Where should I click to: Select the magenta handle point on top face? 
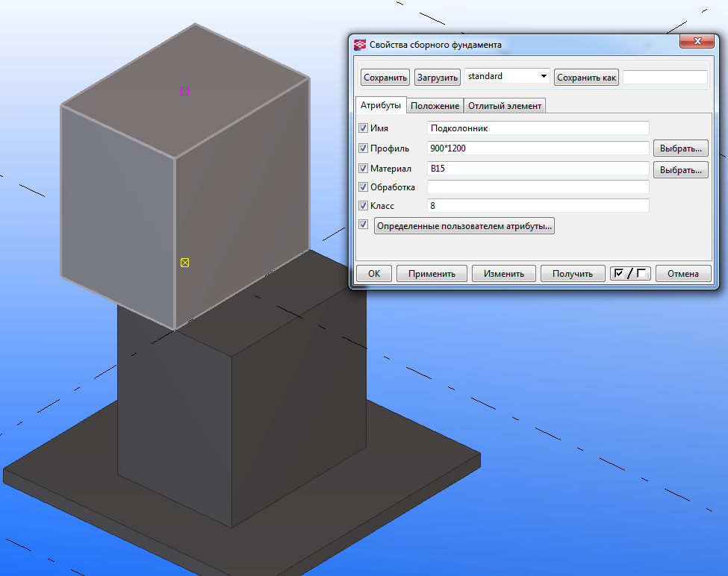tap(185, 91)
